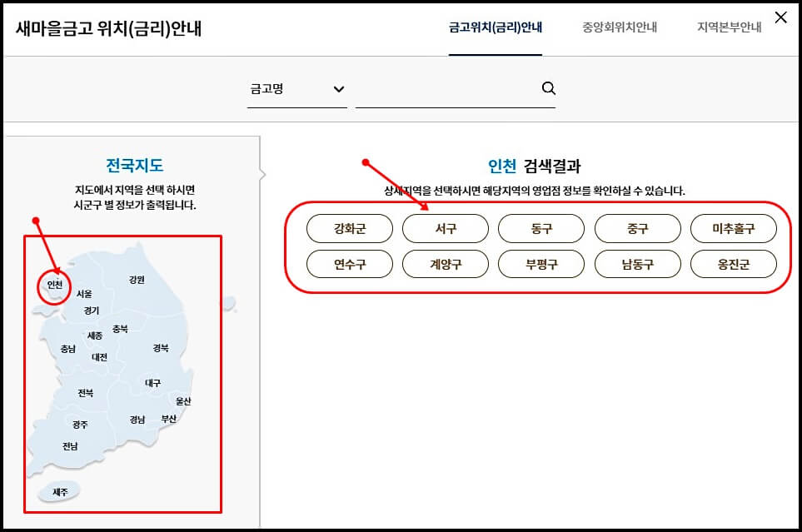Select the 강화군 district button
802x532 pixels.
click(x=350, y=228)
